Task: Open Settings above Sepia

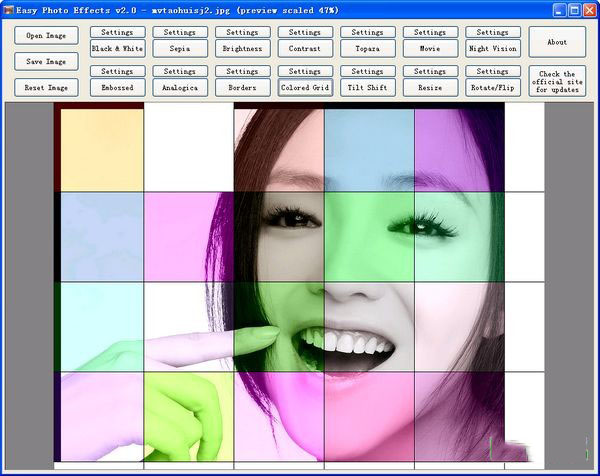Action: tap(180, 32)
